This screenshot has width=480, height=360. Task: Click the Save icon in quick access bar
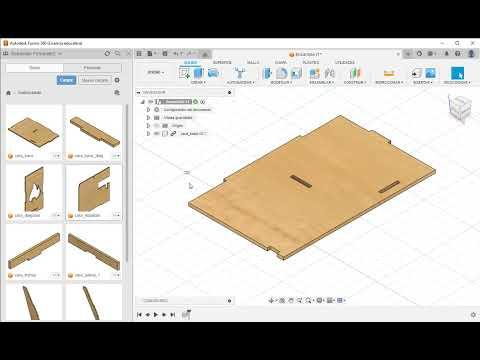165,53
